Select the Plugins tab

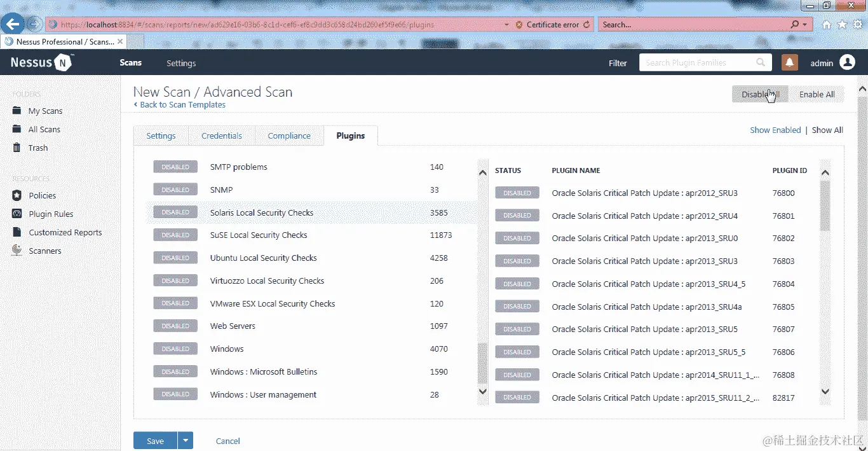pos(351,135)
